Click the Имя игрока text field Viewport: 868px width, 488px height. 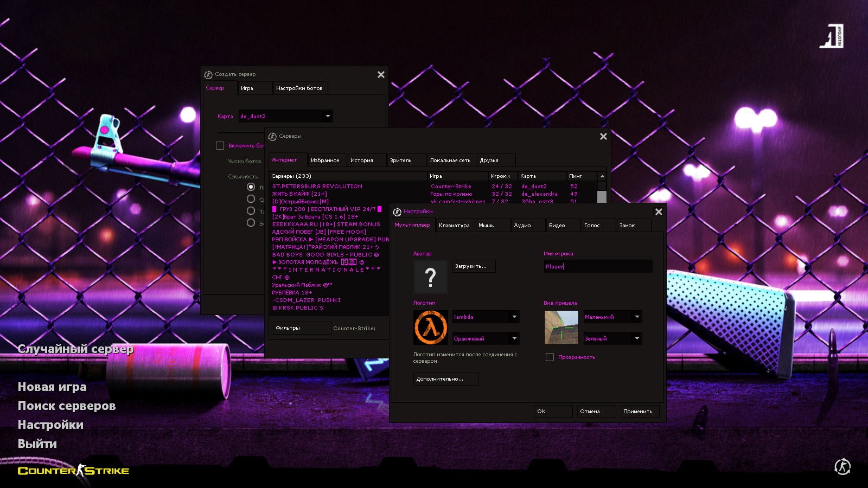point(598,267)
